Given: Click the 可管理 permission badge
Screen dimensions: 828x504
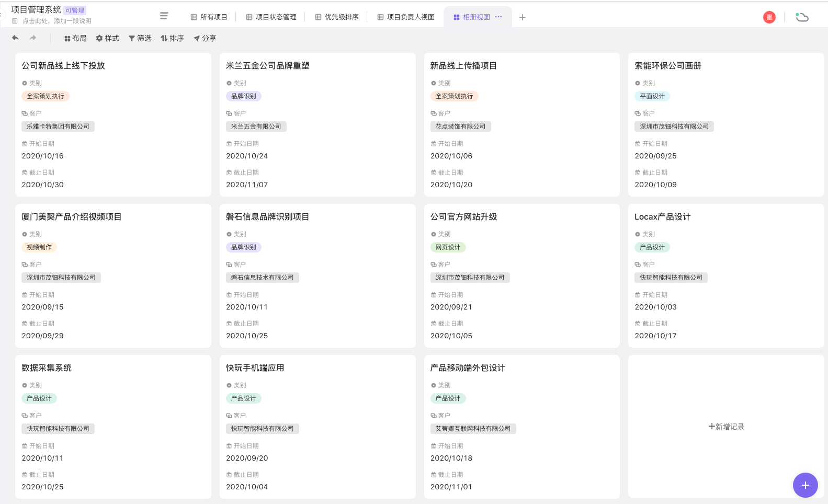Looking at the screenshot, I should (75, 10).
